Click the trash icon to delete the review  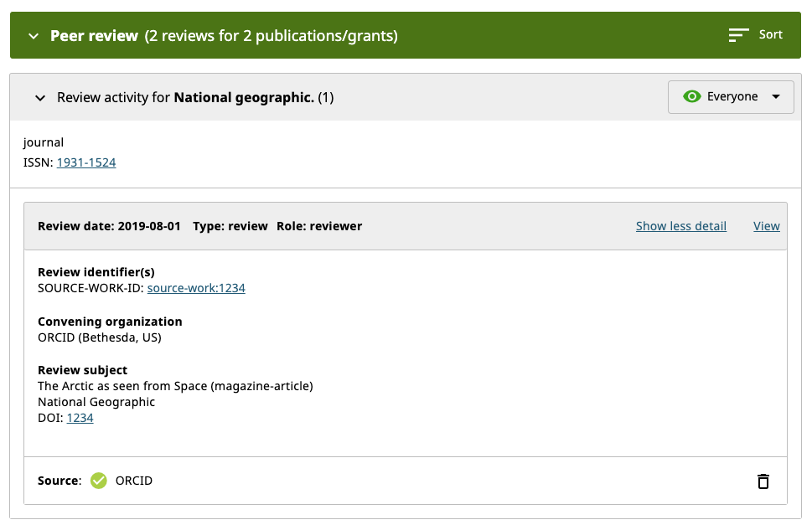763,481
